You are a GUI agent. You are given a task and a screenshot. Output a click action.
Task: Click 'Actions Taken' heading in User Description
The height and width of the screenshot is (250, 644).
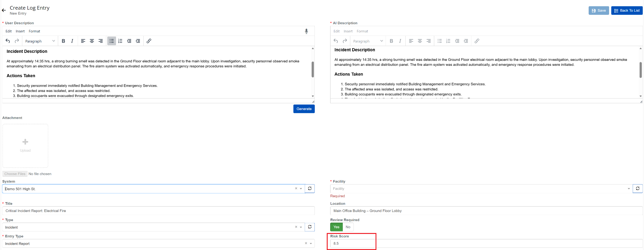coord(21,76)
